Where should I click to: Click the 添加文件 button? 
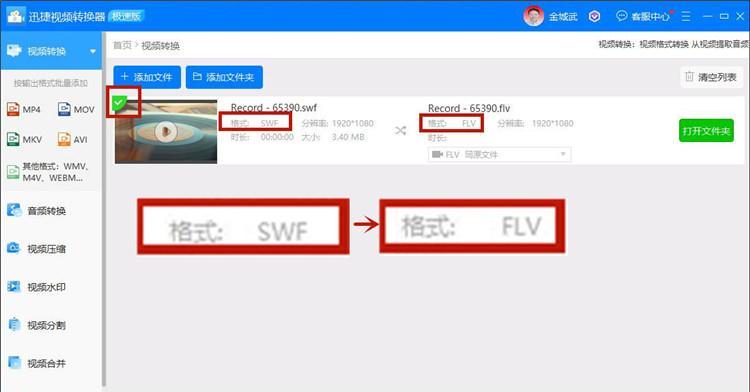pyautogui.click(x=147, y=77)
